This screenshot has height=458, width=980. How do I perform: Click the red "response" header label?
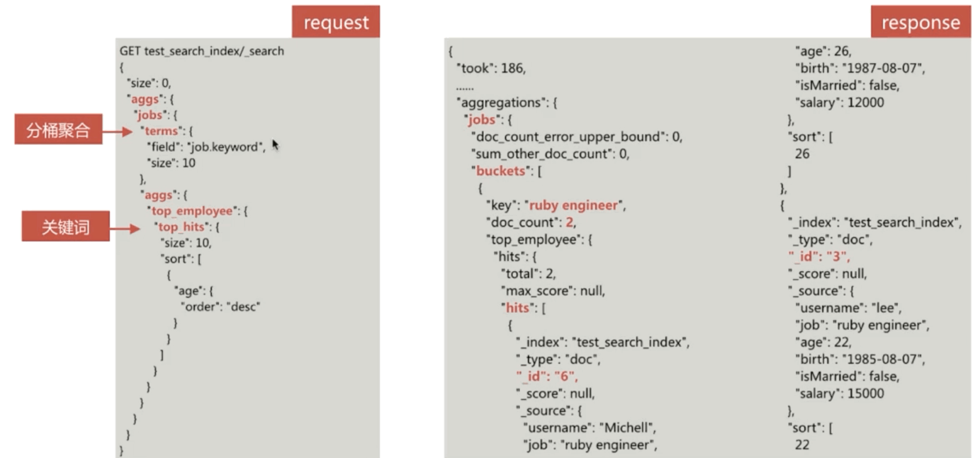tap(920, 22)
